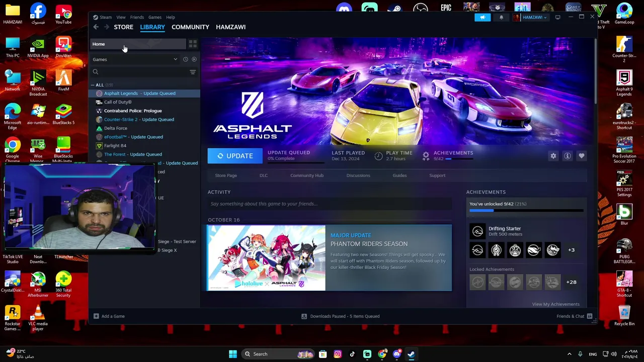The width and height of the screenshot is (644, 362).
Task: Open Recycle Bin desktop icon
Action: (624, 315)
